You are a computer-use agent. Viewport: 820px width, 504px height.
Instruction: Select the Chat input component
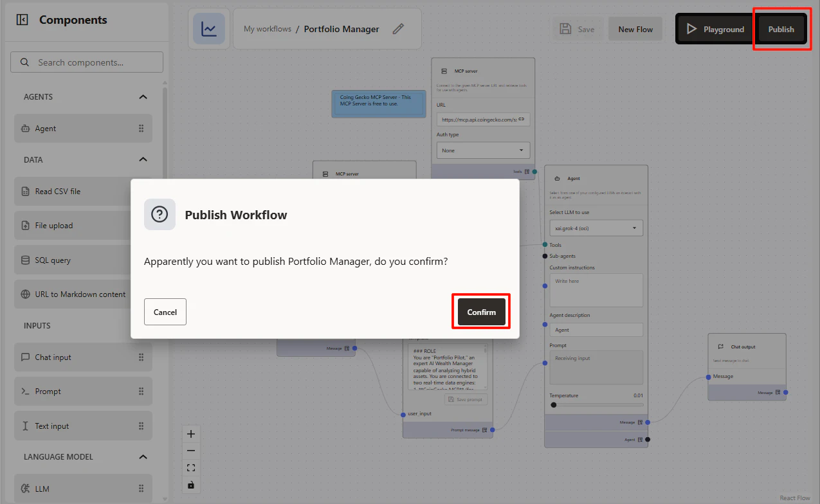click(x=83, y=357)
